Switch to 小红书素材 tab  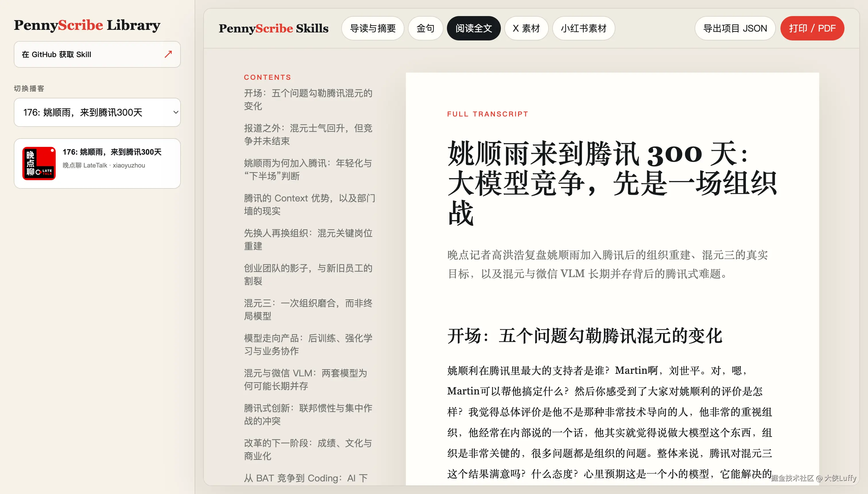point(584,28)
